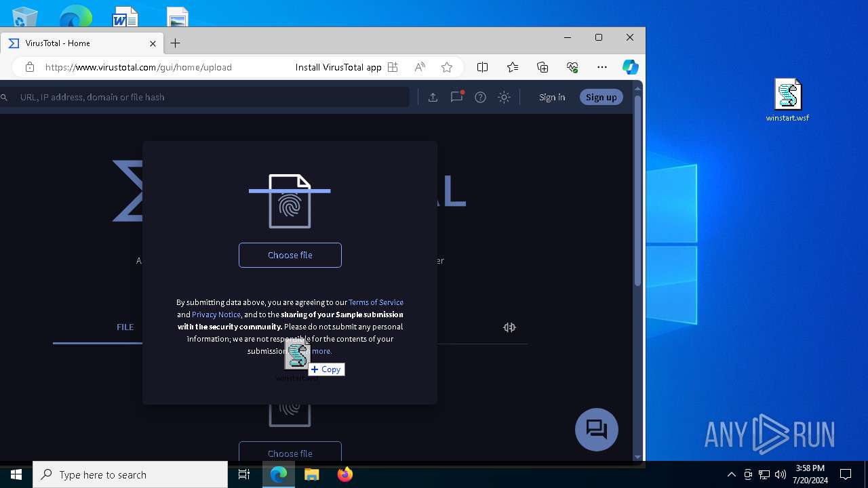
Task: Open VirusTotal notifications icon
Action: (x=456, y=97)
